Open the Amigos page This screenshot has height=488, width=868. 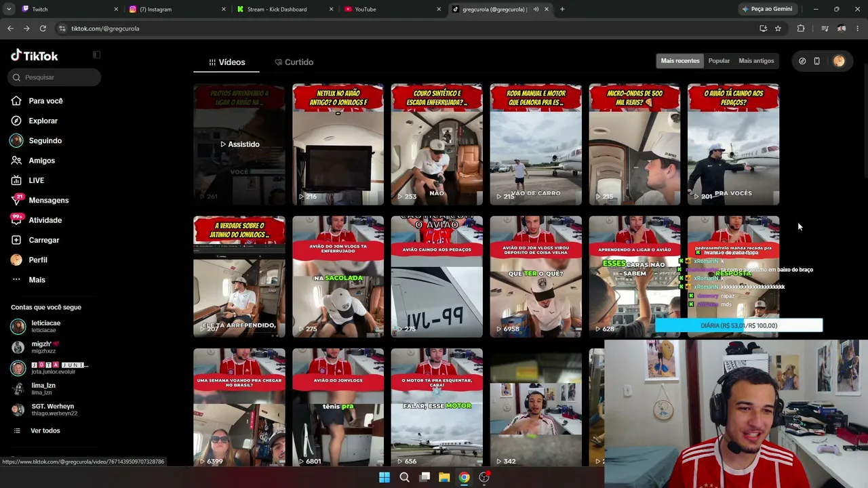pos(41,161)
